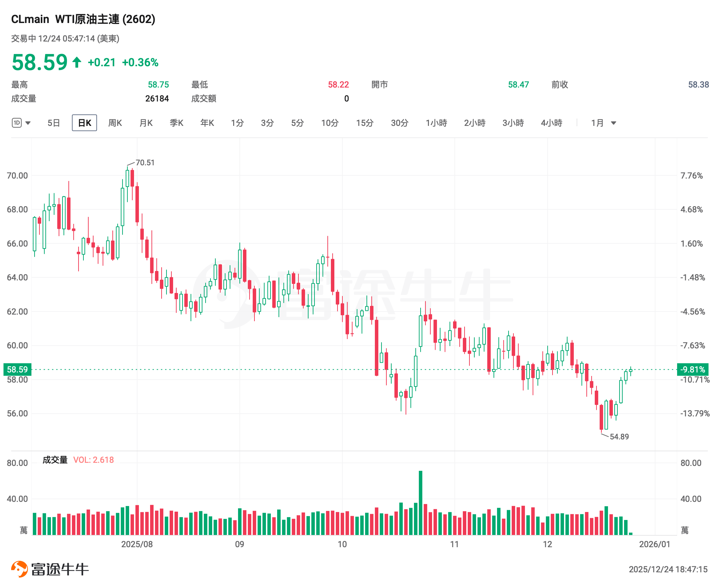Select the 1分 minute interval
The image size is (719, 588).
point(237,123)
